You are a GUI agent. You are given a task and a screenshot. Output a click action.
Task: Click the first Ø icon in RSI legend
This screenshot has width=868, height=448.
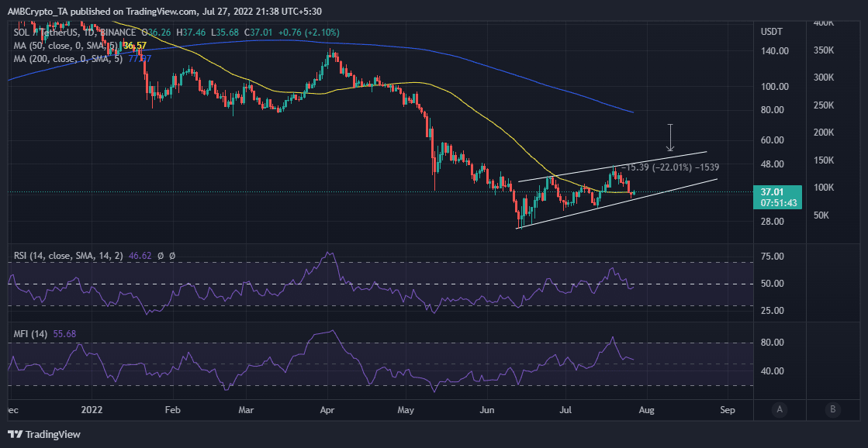click(x=161, y=256)
